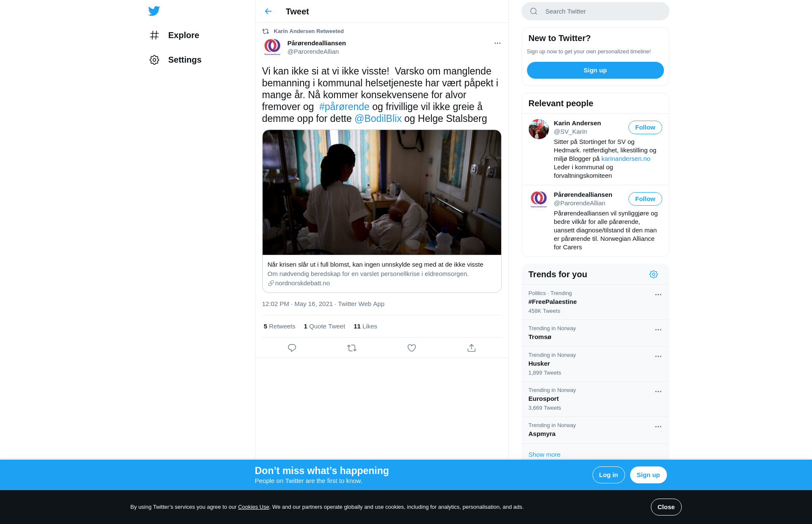The width and height of the screenshot is (812, 524).
Task: Click the Pårørendealliansen tweet author avatar
Action: tap(272, 47)
